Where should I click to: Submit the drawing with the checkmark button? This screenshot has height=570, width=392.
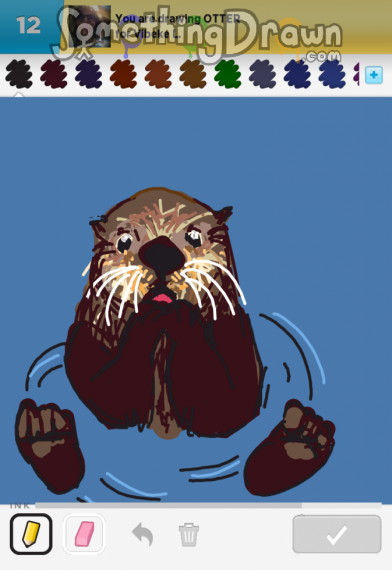pos(337,534)
